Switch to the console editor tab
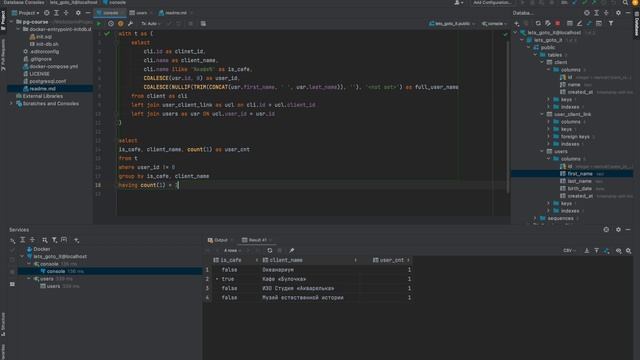Screen dimensions: 640x360 coord(110,13)
